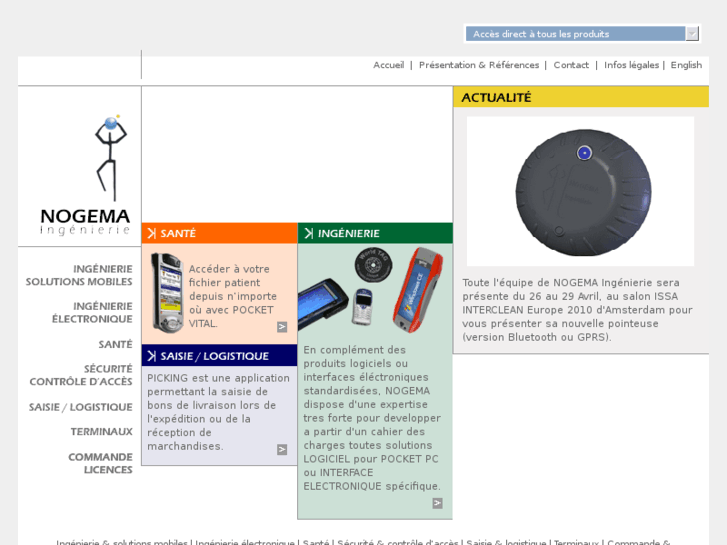This screenshot has height=545, width=727.
Task: Open Ingénierie Solutions Mobiles in sidebar
Action: (79, 275)
